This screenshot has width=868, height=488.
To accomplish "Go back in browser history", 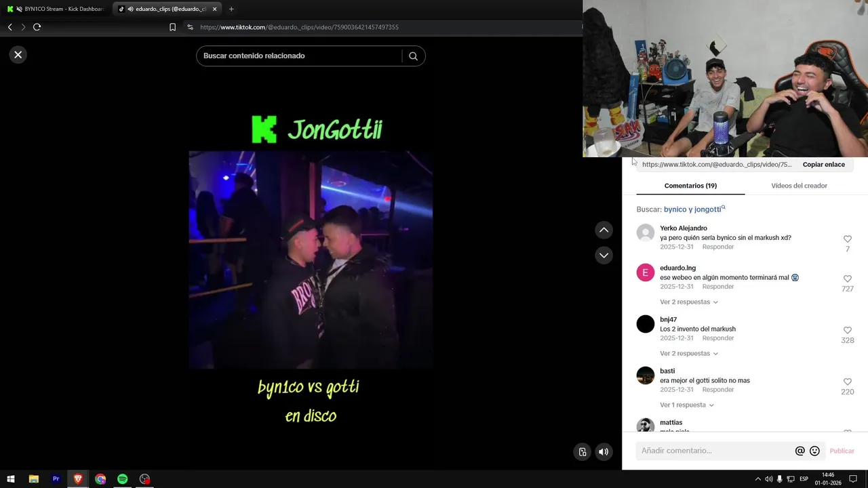I will pos(10,27).
